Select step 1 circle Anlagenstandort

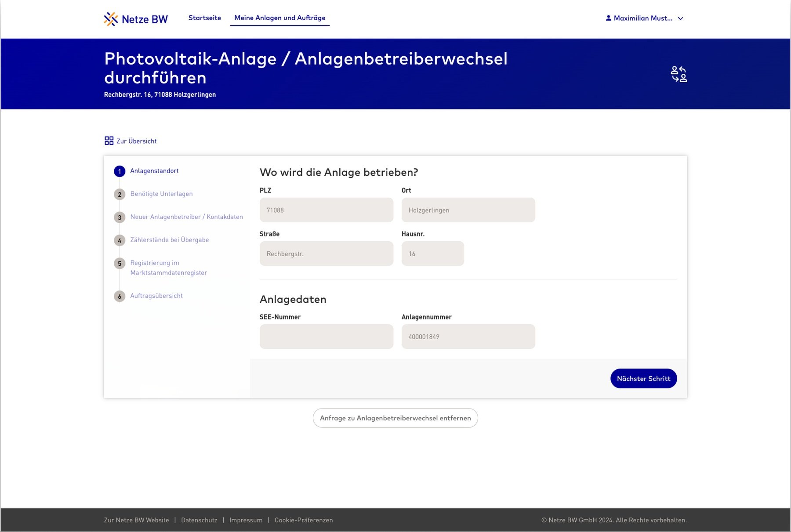(120, 171)
